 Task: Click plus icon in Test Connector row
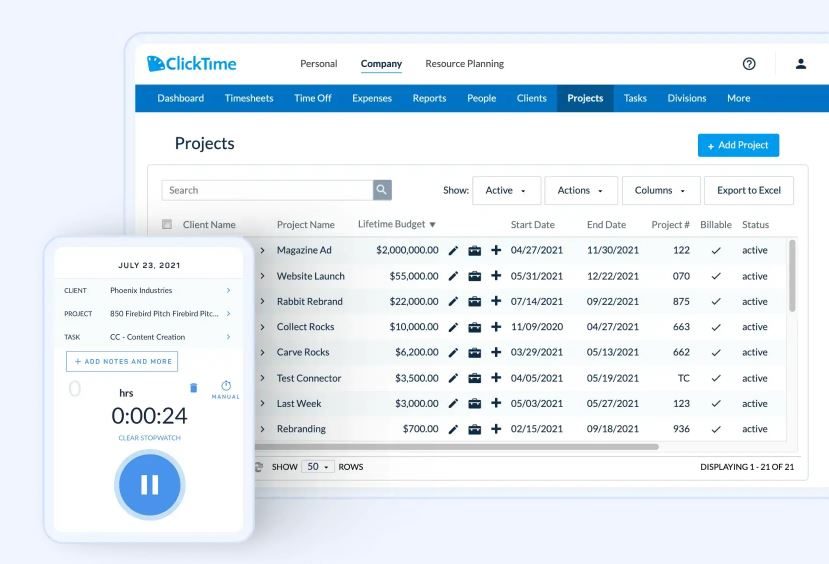496,377
